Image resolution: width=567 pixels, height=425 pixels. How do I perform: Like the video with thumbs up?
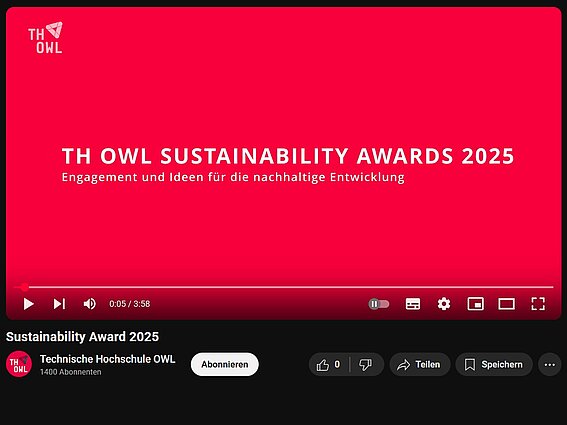(x=328, y=364)
